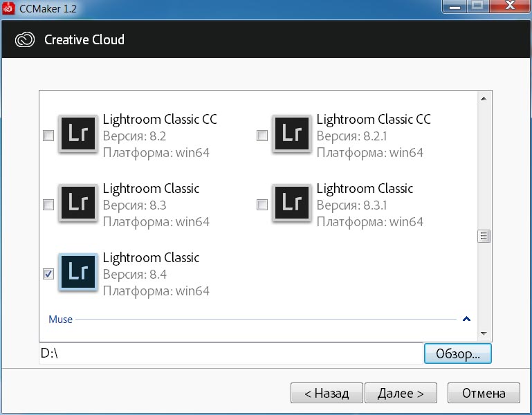The width and height of the screenshot is (532, 415).
Task: Click 'Платформа: win64' under version 8.4
Action: [x=156, y=291]
